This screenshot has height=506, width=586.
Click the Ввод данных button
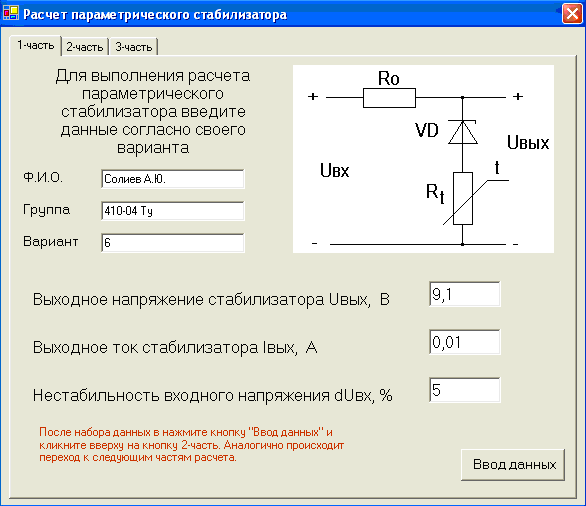[513, 465]
